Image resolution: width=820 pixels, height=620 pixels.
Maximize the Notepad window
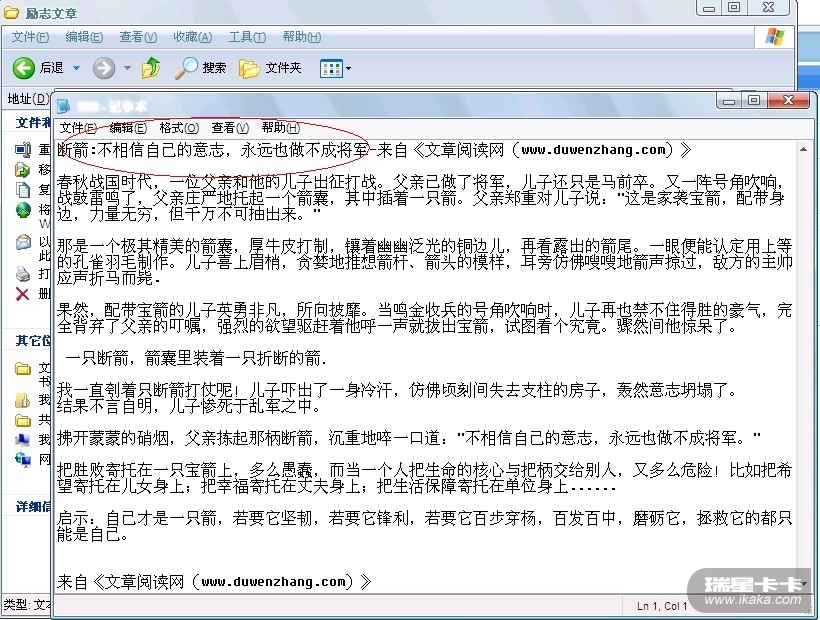tap(754, 100)
